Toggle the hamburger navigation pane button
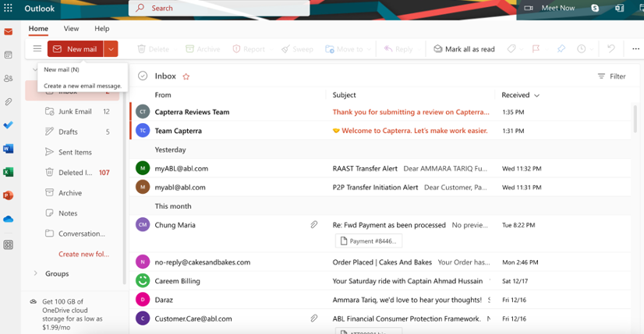This screenshot has width=644, height=334. pos(37,49)
